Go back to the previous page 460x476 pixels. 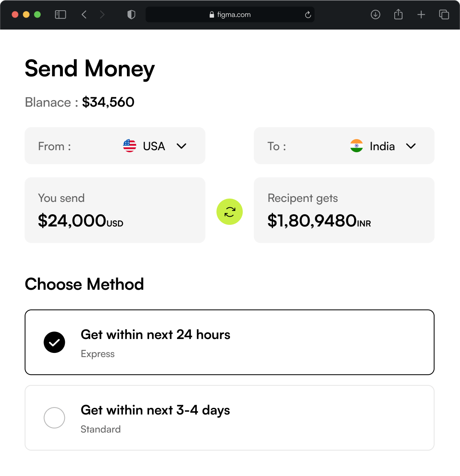(x=84, y=14)
